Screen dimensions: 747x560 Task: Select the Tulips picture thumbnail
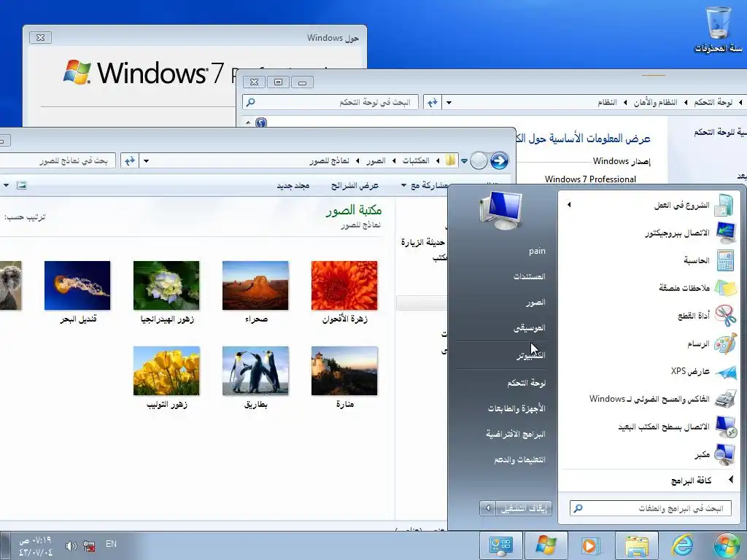166,371
